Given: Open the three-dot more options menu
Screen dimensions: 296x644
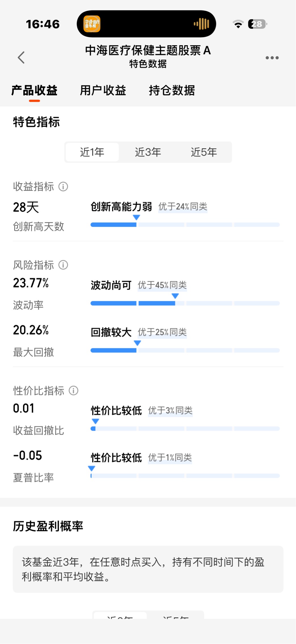Looking at the screenshot, I should [x=272, y=58].
